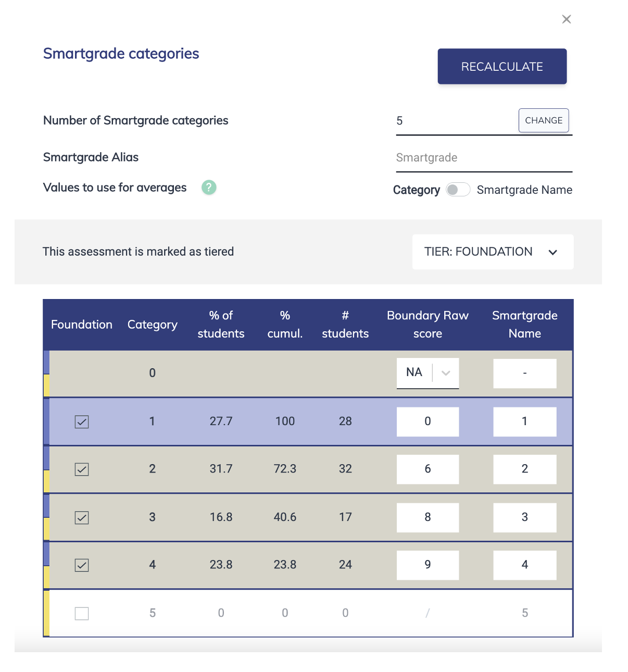Open the TIER: FOUNDATION dropdown
The width and height of the screenshot is (628, 672).
(492, 252)
